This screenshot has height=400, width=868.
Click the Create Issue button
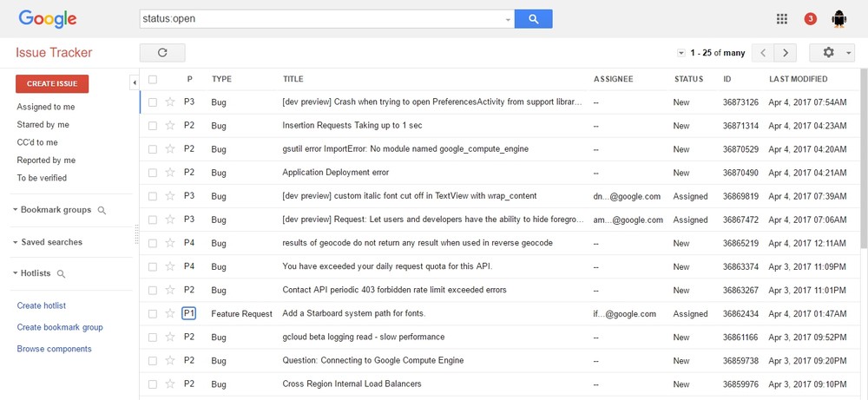(52, 83)
